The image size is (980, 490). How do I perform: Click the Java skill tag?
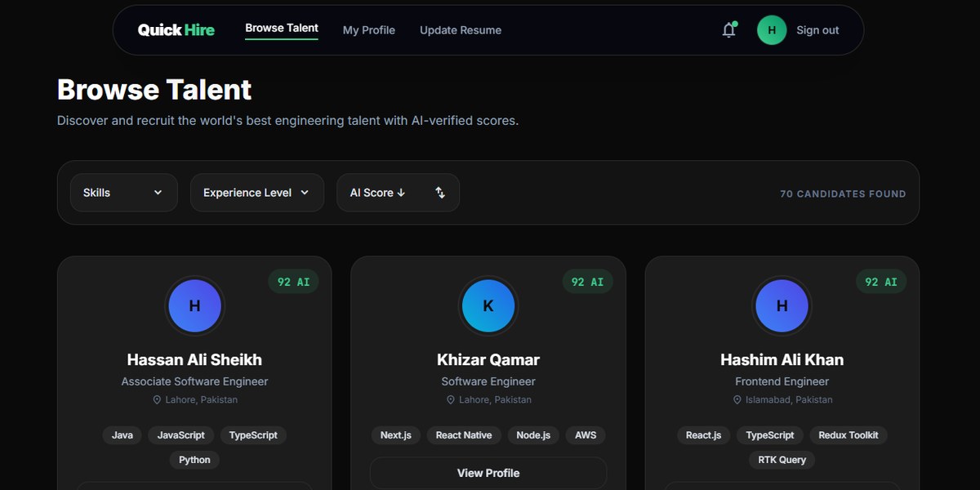[122, 435]
